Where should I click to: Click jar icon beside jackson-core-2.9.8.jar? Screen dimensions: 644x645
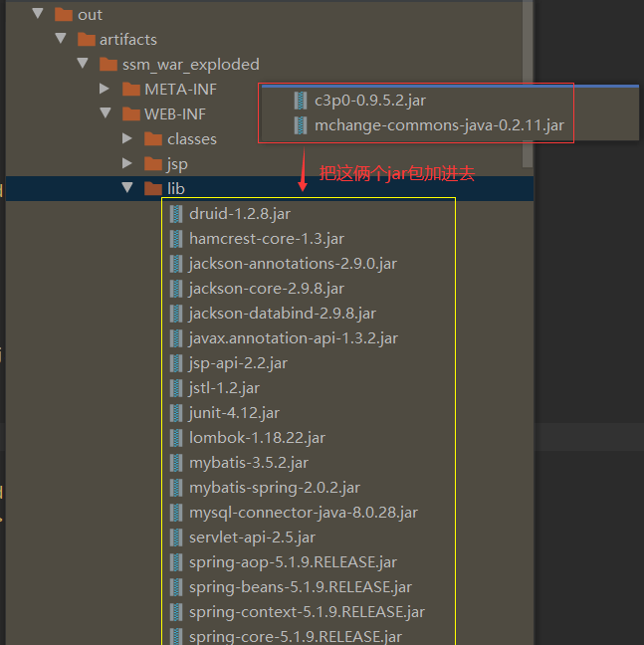point(176,289)
